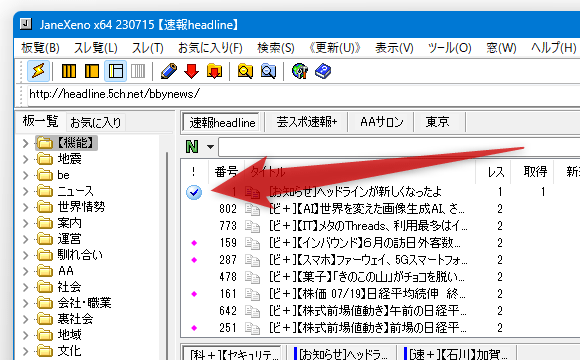Select the 速報headline board tab

[x=222, y=122]
